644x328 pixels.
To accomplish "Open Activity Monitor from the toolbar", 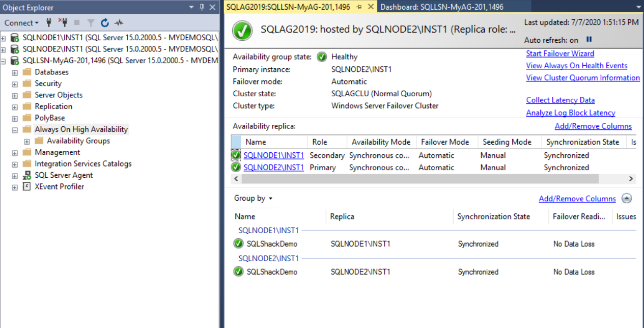I will tap(119, 22).
